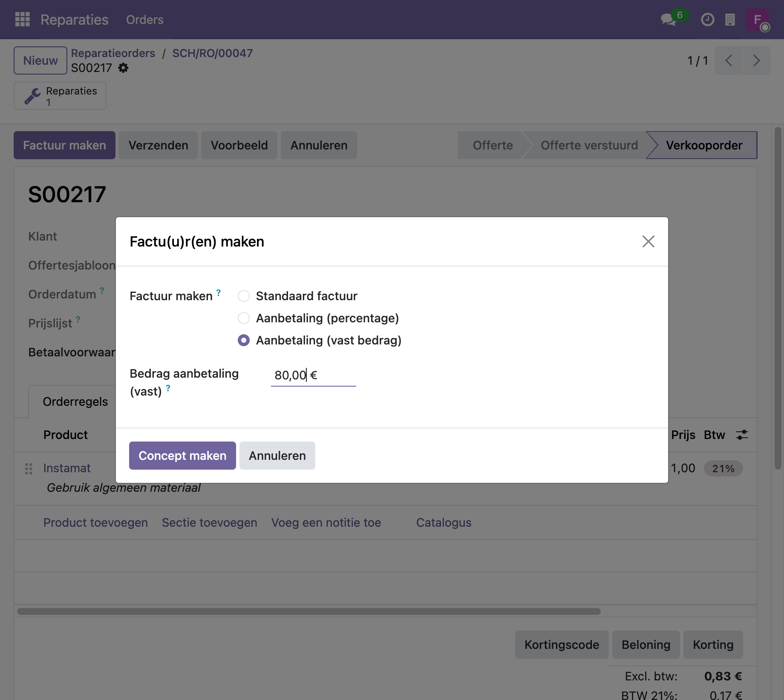The width and height of the screenshot is (784, 700).
Task: Click the Prijs column header
Action: [683, 435]
